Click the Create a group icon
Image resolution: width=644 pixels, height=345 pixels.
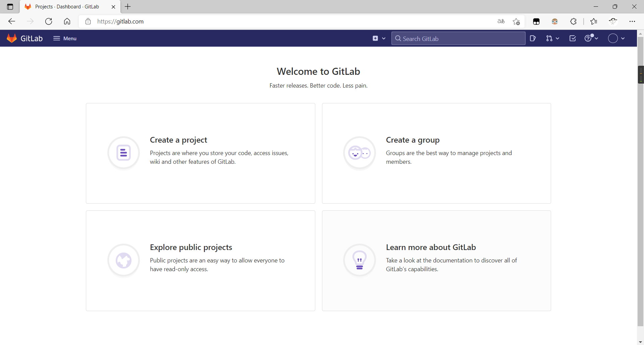(x=360, y=153)
